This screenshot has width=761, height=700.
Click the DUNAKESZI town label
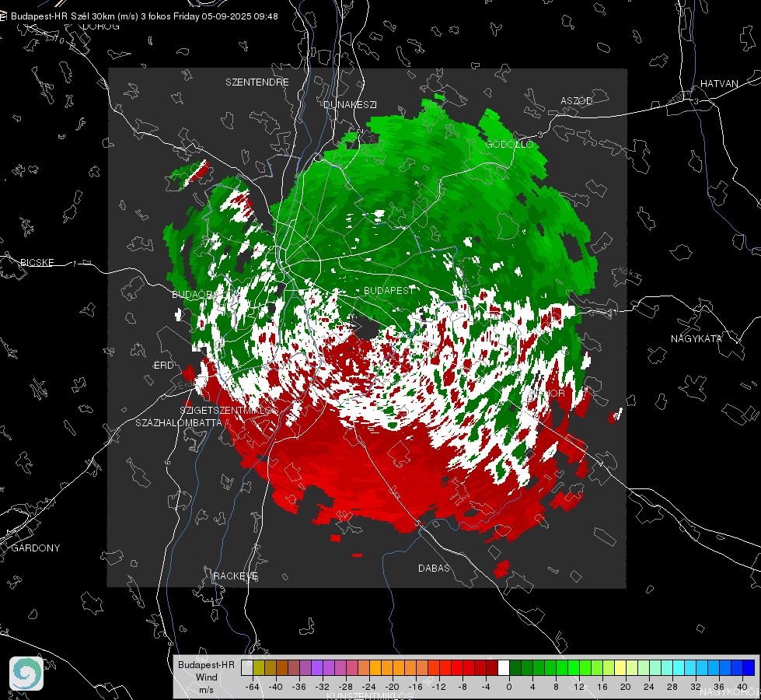(350, 104)
